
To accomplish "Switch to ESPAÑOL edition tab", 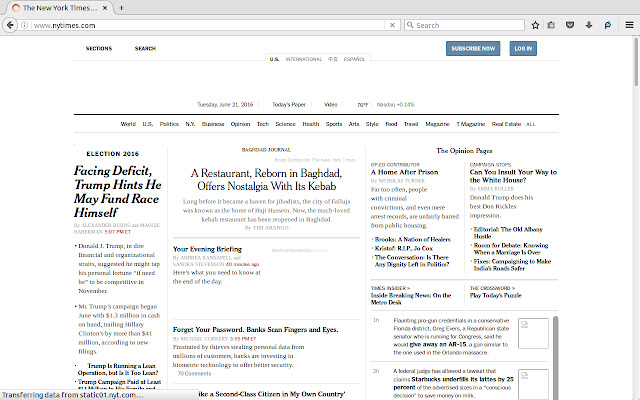I will click(x=354, y=59).
